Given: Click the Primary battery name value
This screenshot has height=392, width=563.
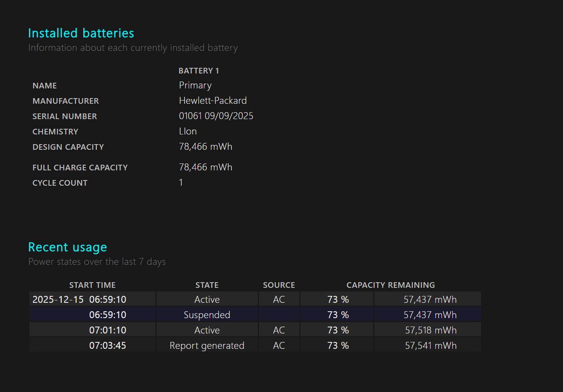Looking at the screenshot, I should click(195, 85).
